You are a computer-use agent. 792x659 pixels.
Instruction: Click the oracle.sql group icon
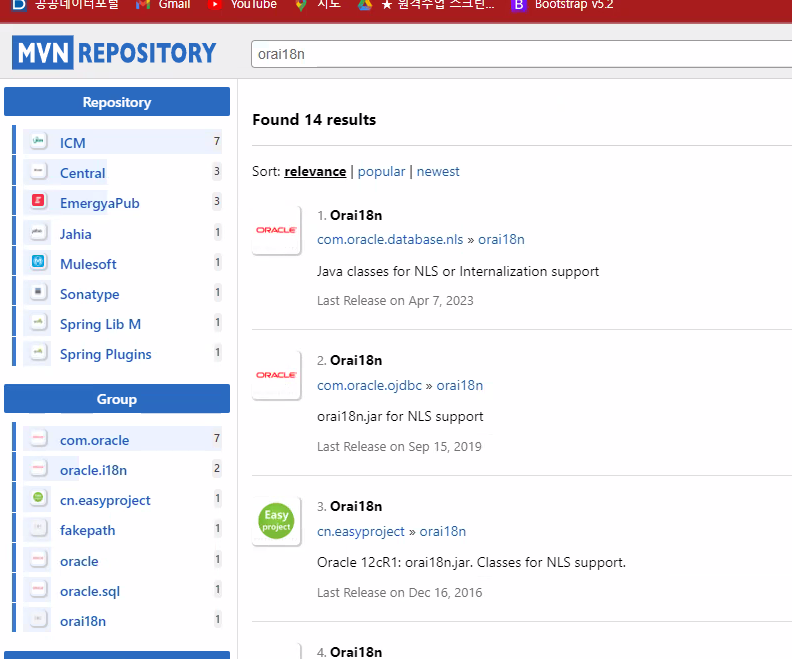tap(38, 589)
